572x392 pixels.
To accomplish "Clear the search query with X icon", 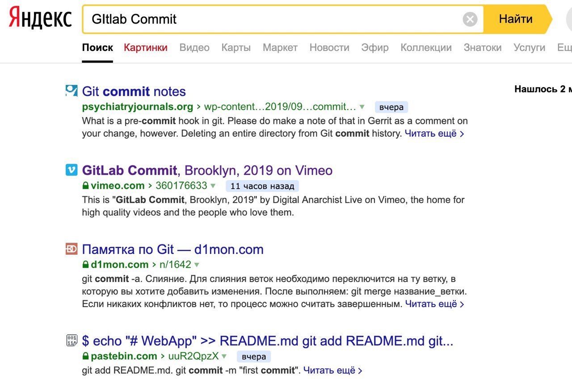I will point(470,19).
